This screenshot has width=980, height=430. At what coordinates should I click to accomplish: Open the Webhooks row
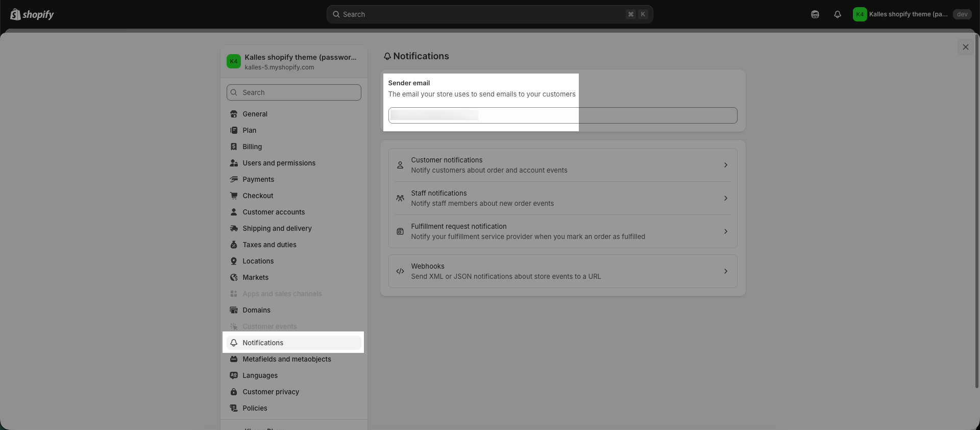point(562,271)
